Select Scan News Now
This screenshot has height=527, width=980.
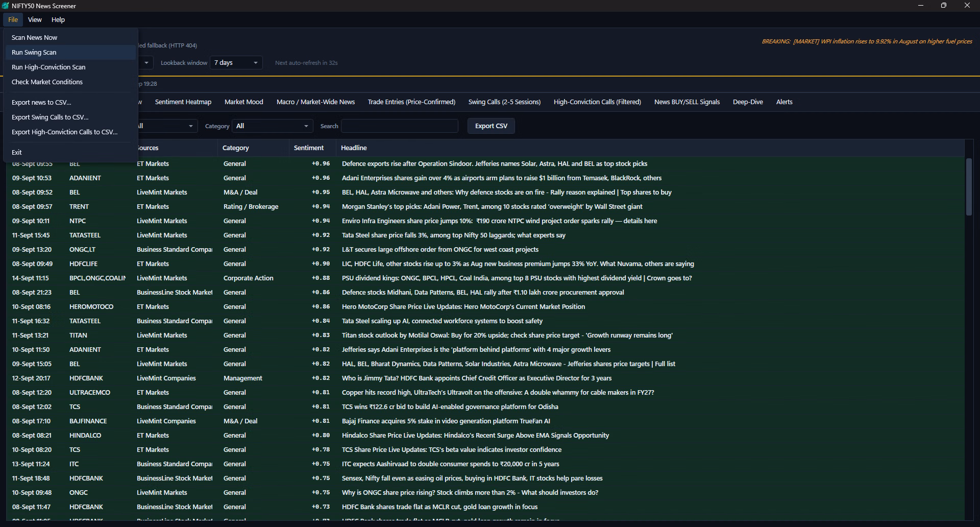[x=70, y=38]
